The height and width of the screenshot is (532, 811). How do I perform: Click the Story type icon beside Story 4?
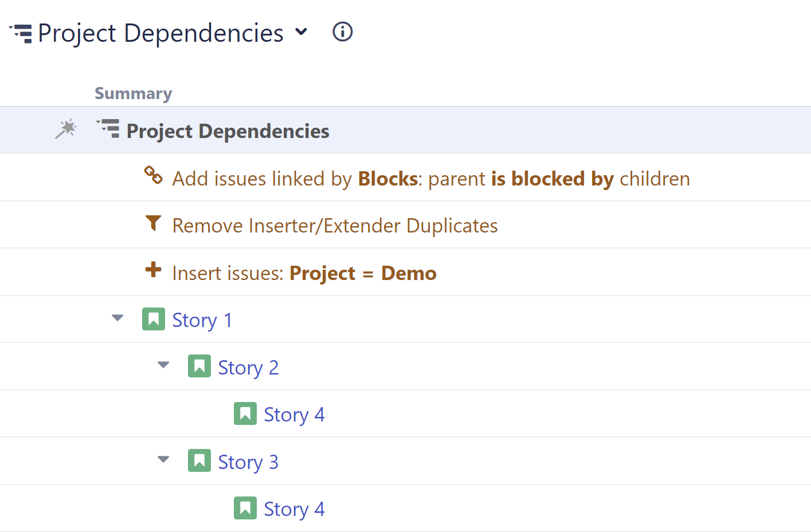pyautogui.click(x=245, y=413)
